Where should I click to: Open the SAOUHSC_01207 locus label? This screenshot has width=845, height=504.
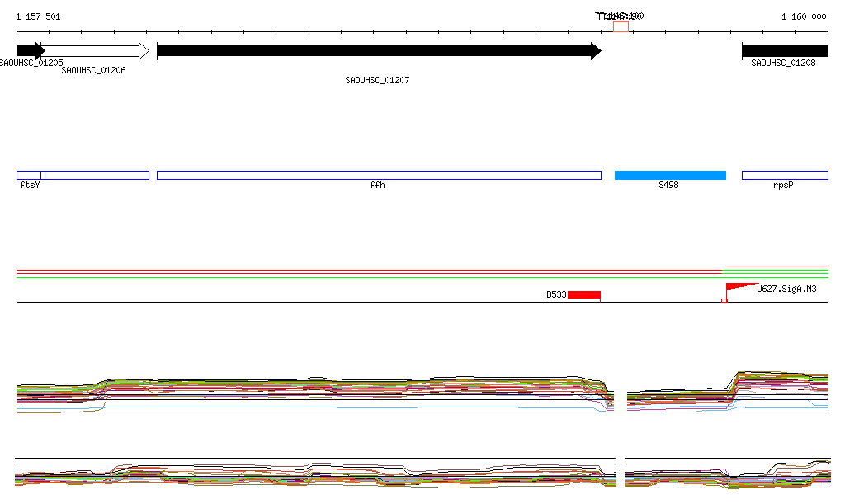click(x=377, y=81)
